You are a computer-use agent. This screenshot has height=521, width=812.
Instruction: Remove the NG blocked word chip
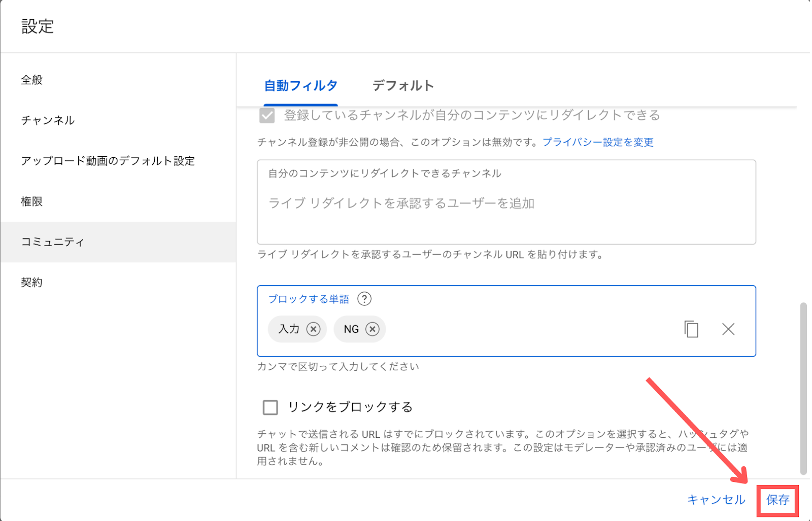[373, 329]
